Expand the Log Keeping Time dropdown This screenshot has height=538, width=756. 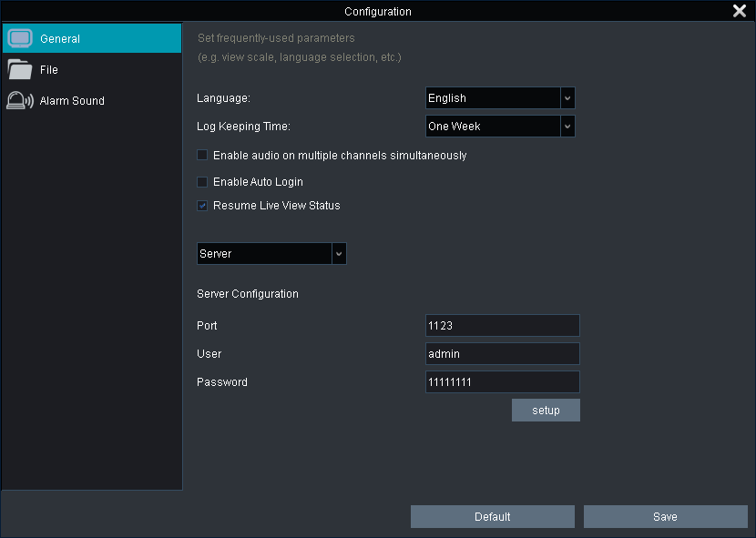567,127
